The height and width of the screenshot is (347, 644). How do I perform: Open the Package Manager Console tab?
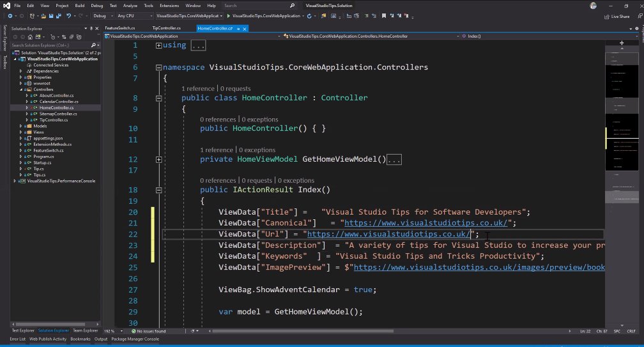(135, 339)
